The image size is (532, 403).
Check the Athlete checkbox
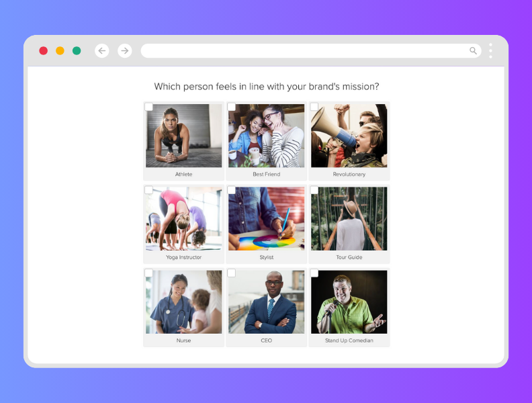pyautogui.click(x=148, y=107)
